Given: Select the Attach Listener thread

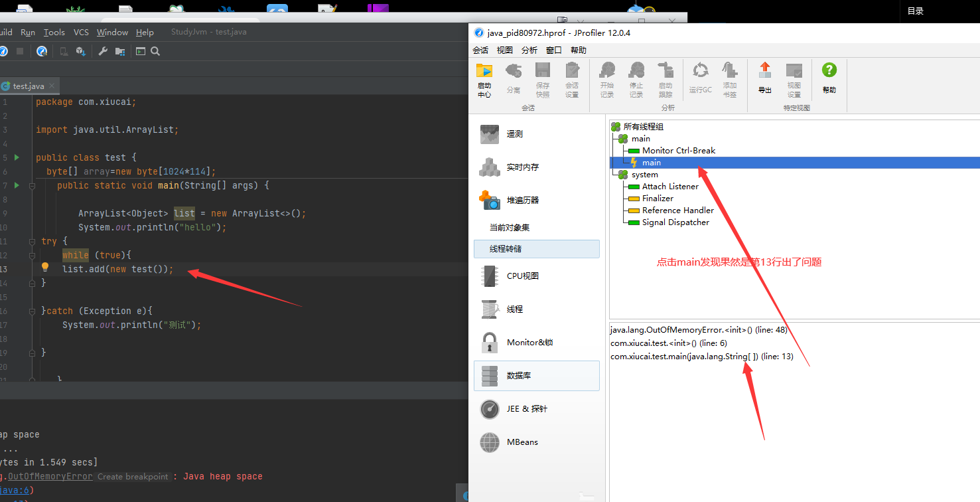Looking at the screenshot, I should (670, 187).
